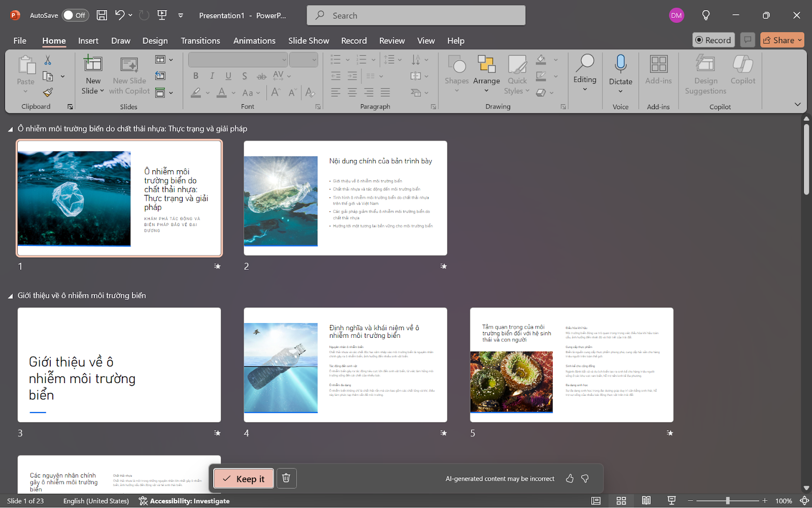Open the File menu
This screenshot has width=812, height=508.
click(20, 41)
